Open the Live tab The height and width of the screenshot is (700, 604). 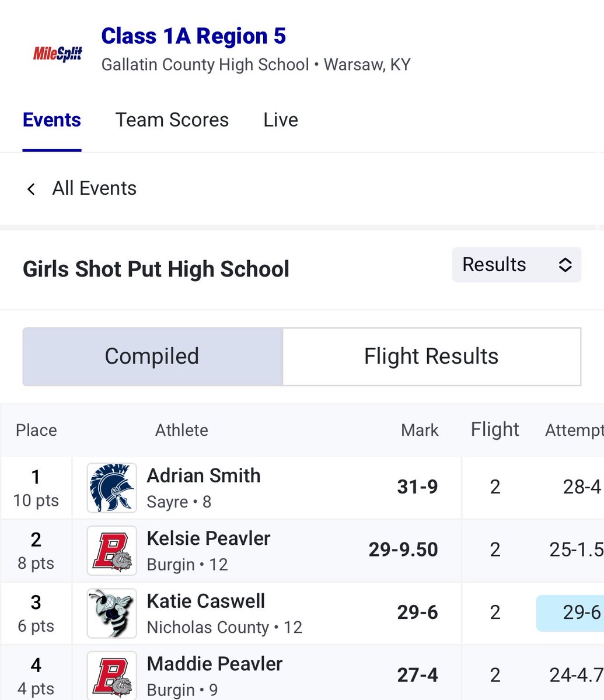[281, 120]
